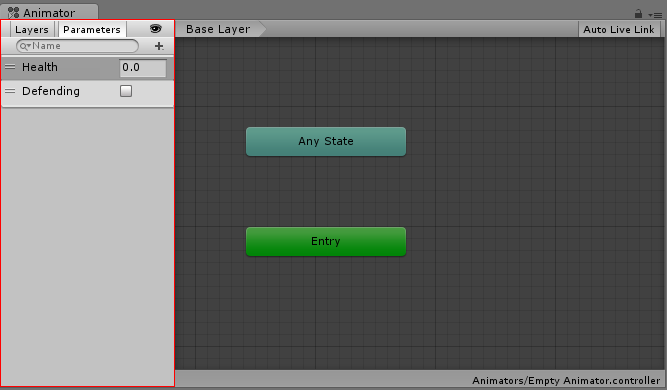The width and height of the screenshot is (667, 390).
Task: Select the Health parameter row
Action: 88,68
